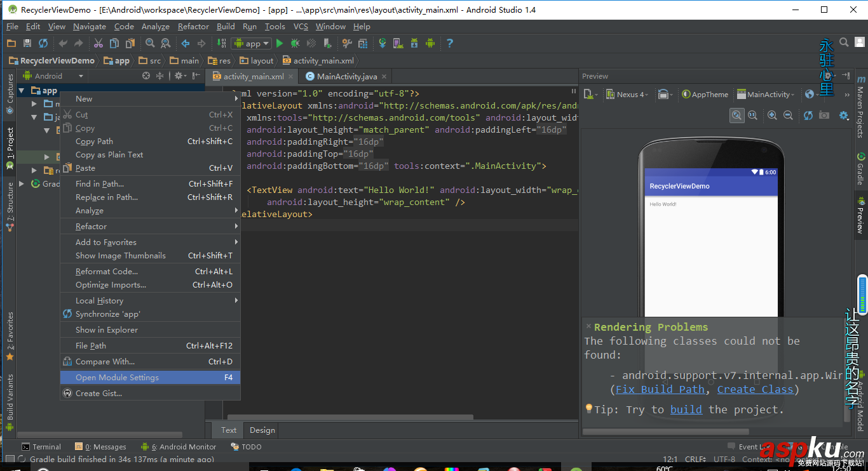Click the 'Create Class' link
Image resolution: width=868 pixels, height=471 pixels.
(x=756, y=389)
